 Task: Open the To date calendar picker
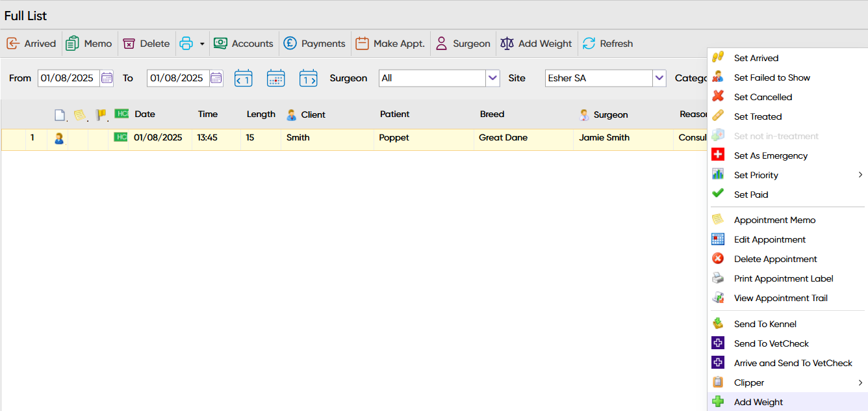(216, 78)
